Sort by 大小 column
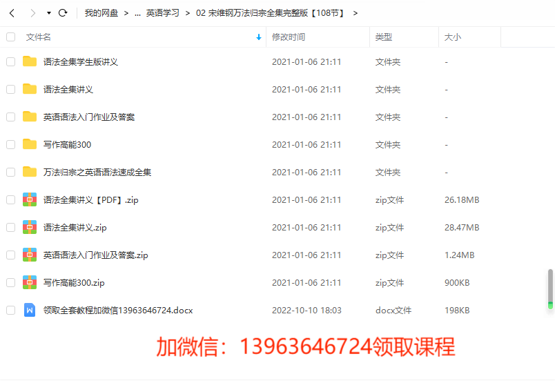Screen dimensions: 555x392 453,37
